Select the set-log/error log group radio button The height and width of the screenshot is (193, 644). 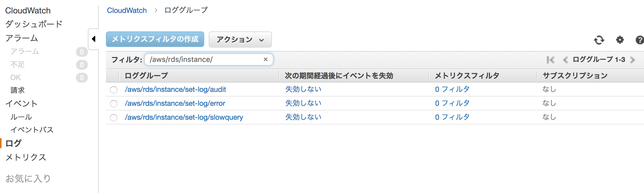(x=114, y=103)
